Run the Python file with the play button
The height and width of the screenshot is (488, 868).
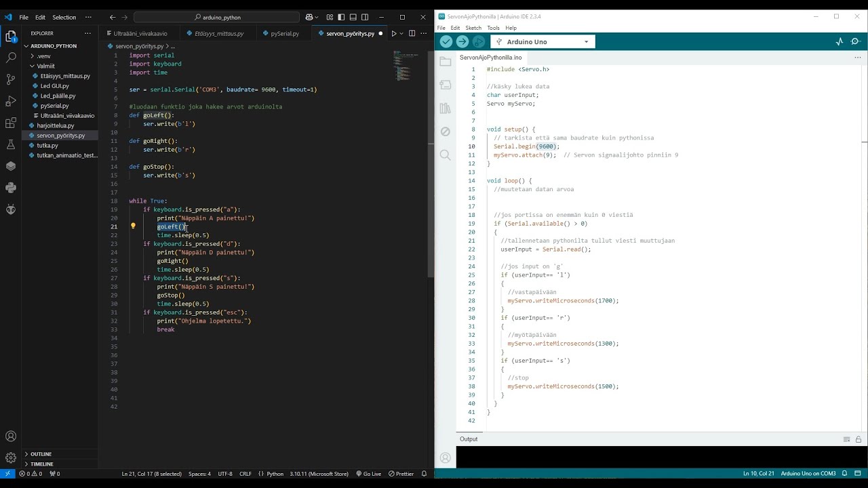(x=393, y=33)
